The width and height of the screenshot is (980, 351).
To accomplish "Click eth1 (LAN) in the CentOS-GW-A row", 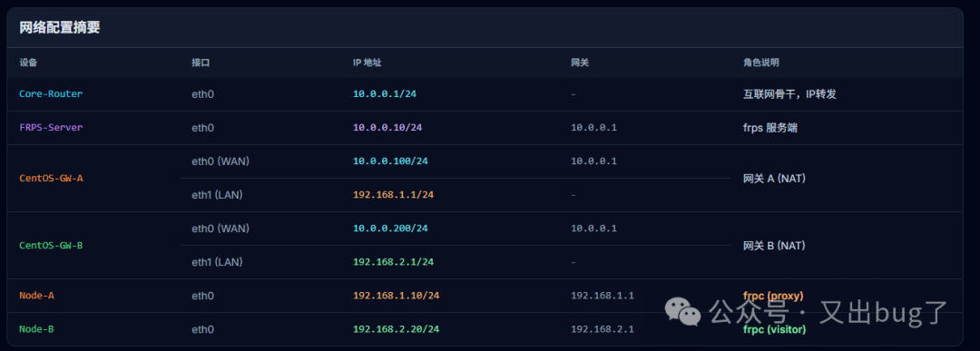I will tap(217, 195).
